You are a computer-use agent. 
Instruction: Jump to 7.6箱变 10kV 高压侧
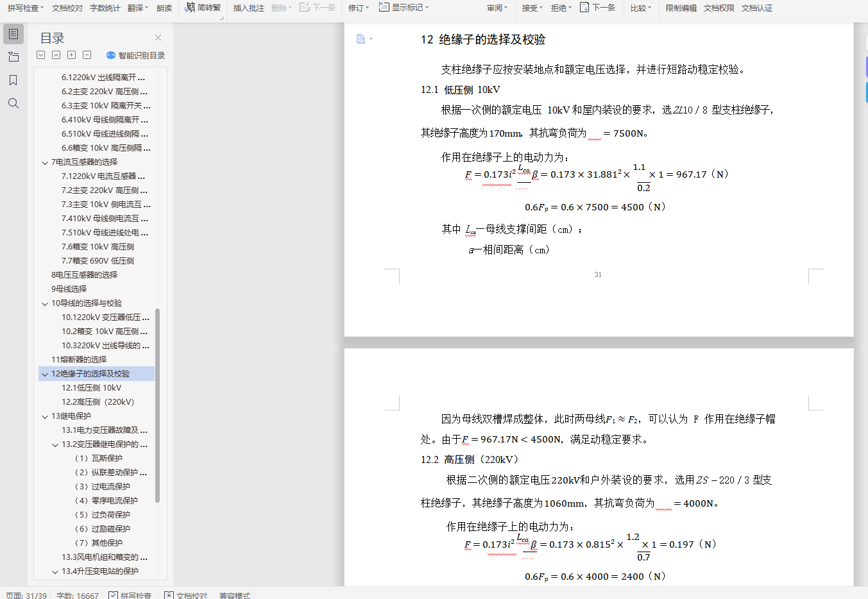tap(98, 247)
